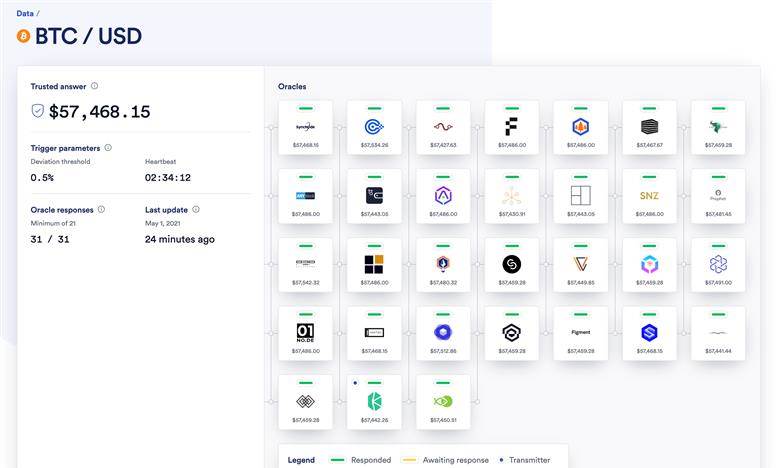Viewport: 780px width, 468px height.
Task: Select the blue blob cube oracle logo
Action: pos(443,332)
